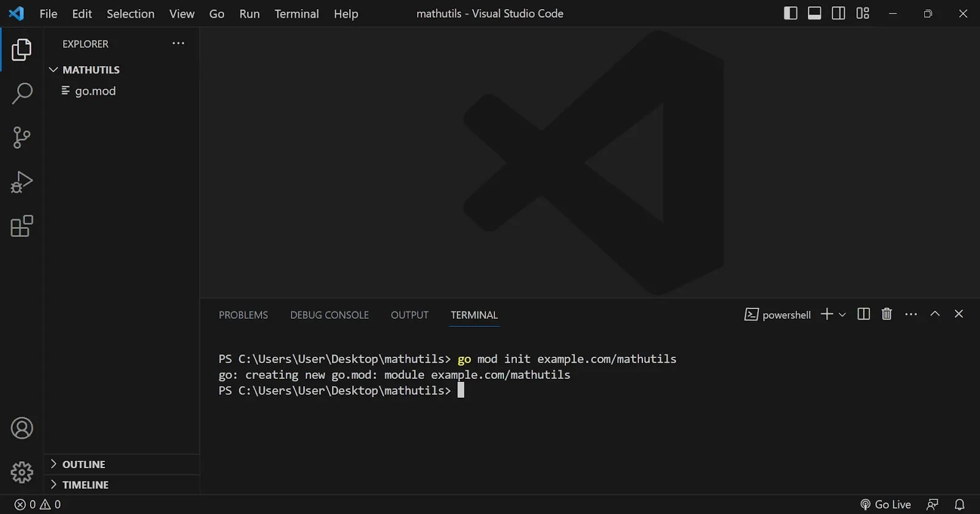Click the powershell terminal label
980x514 pixels.
pyautogui.click(x=786, y=315)
